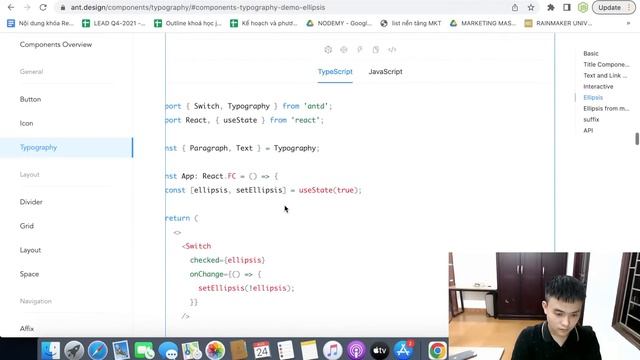Screen dimensions: 640x360
Task: Open Chrome menu three dots
Action: (x=629, y=7)
